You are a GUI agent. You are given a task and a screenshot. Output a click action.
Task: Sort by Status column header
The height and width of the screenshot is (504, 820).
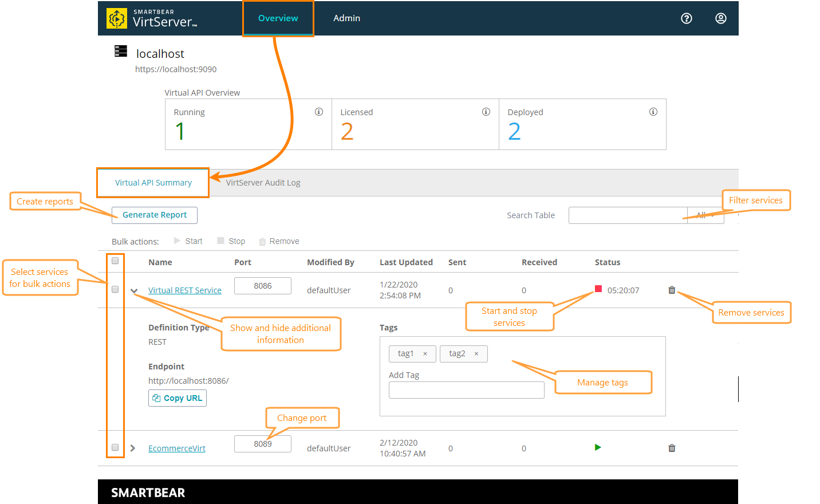[608, 262]
